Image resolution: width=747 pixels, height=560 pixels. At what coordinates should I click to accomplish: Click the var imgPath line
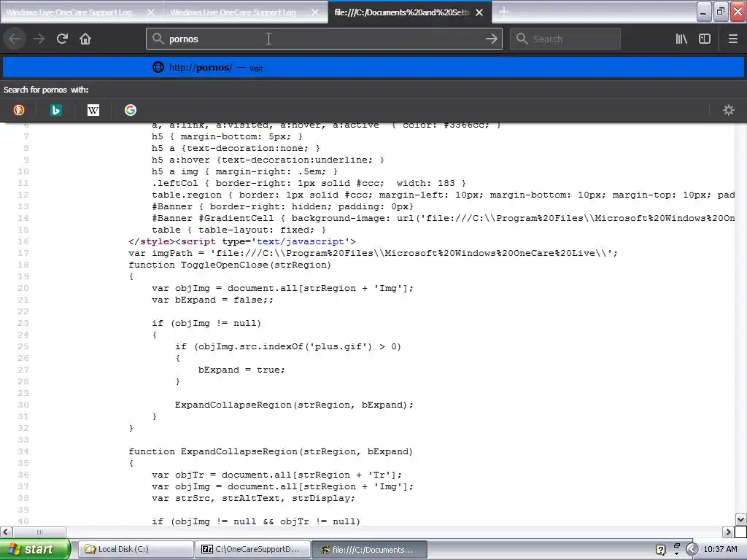pyautogui.click(x=373, y=253)
